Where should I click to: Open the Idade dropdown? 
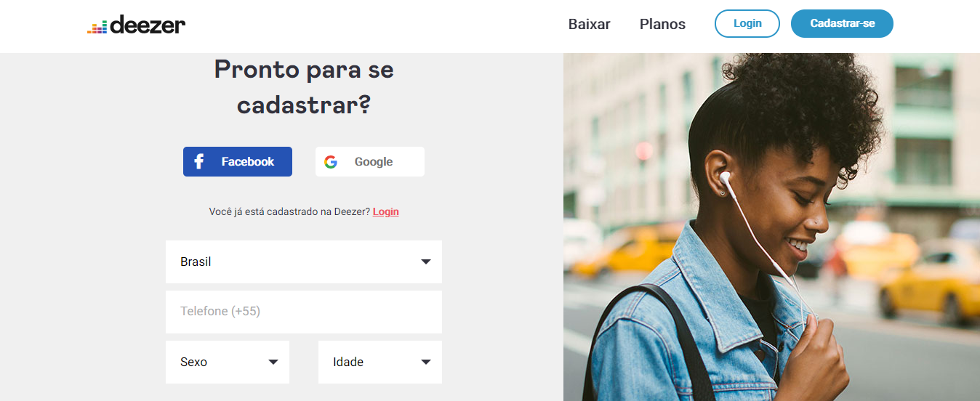(x=380, y=362)
